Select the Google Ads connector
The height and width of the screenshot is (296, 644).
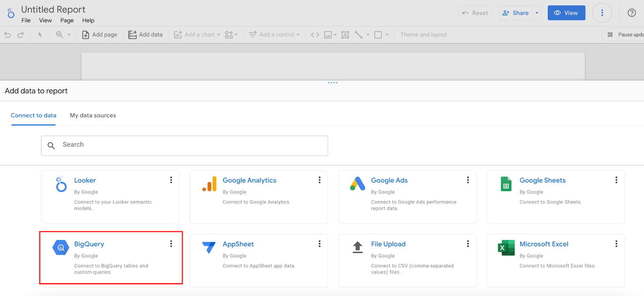[407, 197]
